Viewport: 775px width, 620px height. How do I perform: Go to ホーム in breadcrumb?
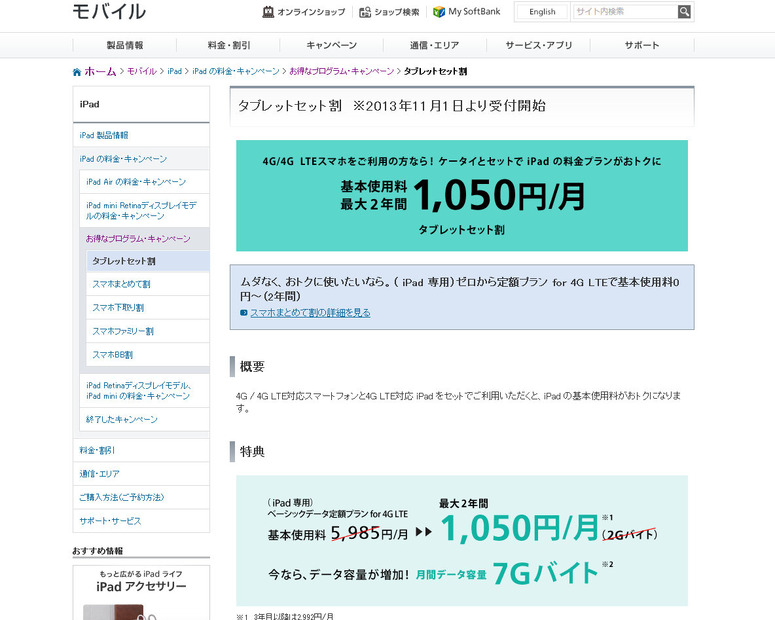pos(100,71)
